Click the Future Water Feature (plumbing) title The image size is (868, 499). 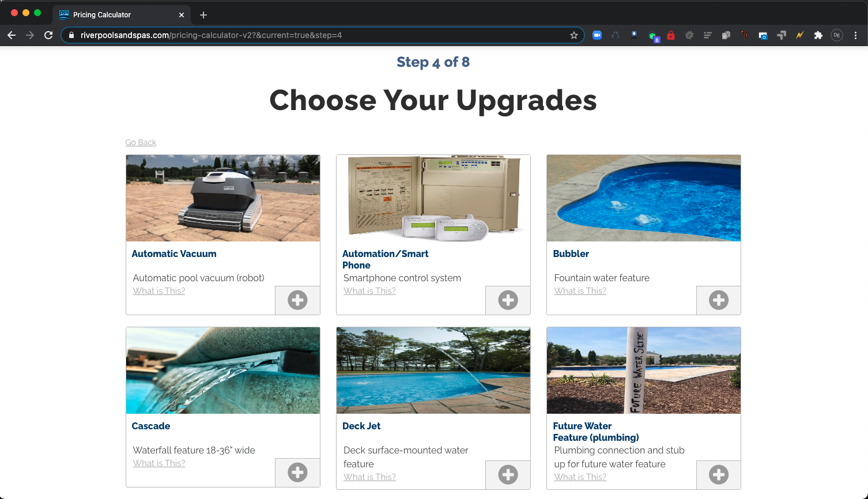596,432
